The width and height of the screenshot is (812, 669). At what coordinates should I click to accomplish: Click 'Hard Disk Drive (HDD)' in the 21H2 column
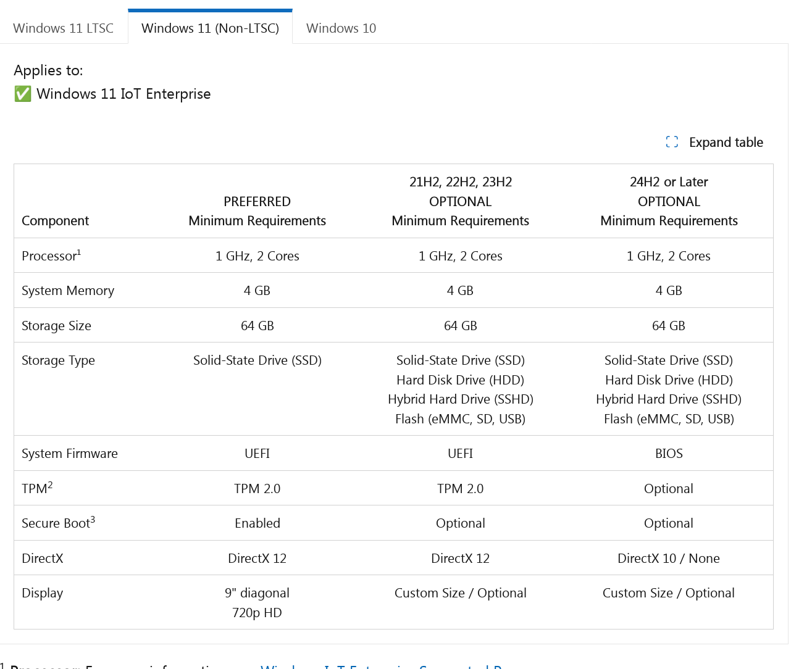(x=461, y=380)
